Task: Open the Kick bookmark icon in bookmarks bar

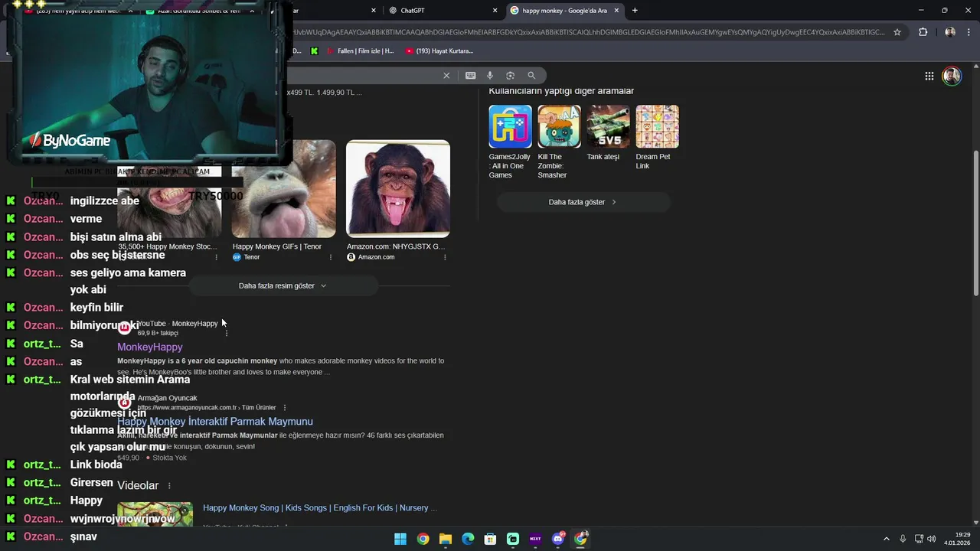Action: click(x=315, y=51)
